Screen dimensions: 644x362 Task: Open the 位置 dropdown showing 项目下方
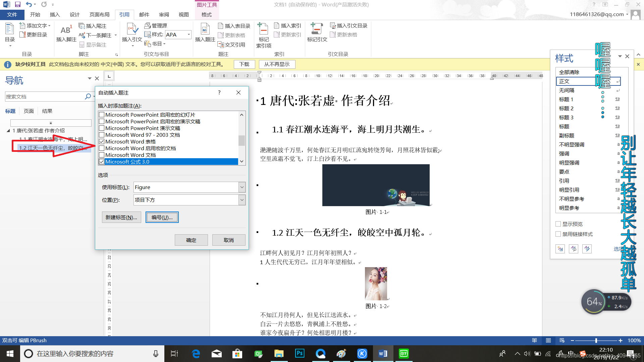tap(242, 200)
